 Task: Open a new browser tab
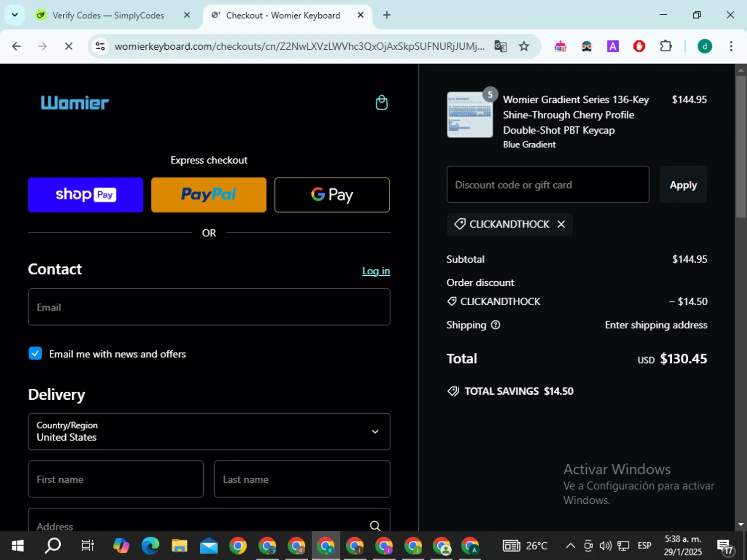[387, 15]
